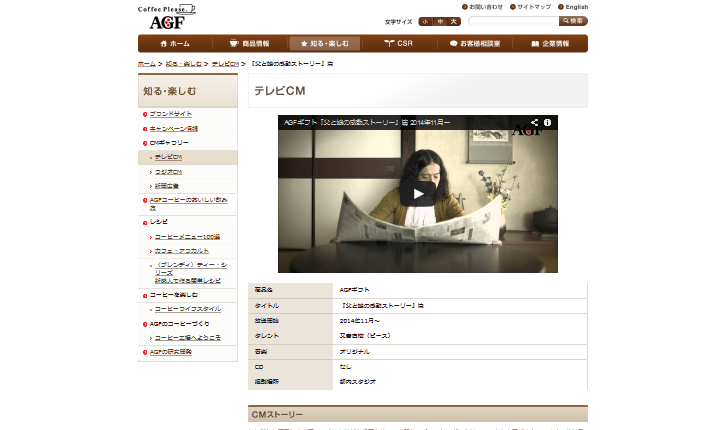Open 商品情報 in main navigation
Viewport: 726px width, 430px height.
pyautogui.click(x=250, y=44)
